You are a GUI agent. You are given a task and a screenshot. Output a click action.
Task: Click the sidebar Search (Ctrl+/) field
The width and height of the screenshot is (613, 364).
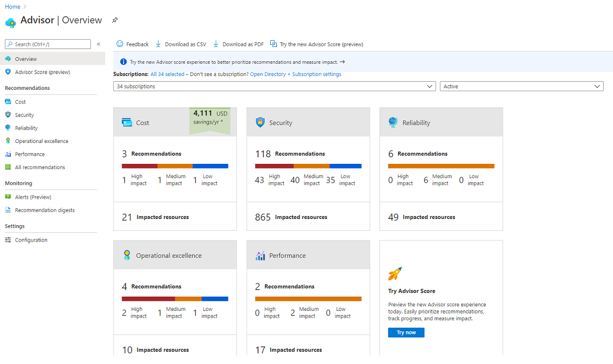48,44
